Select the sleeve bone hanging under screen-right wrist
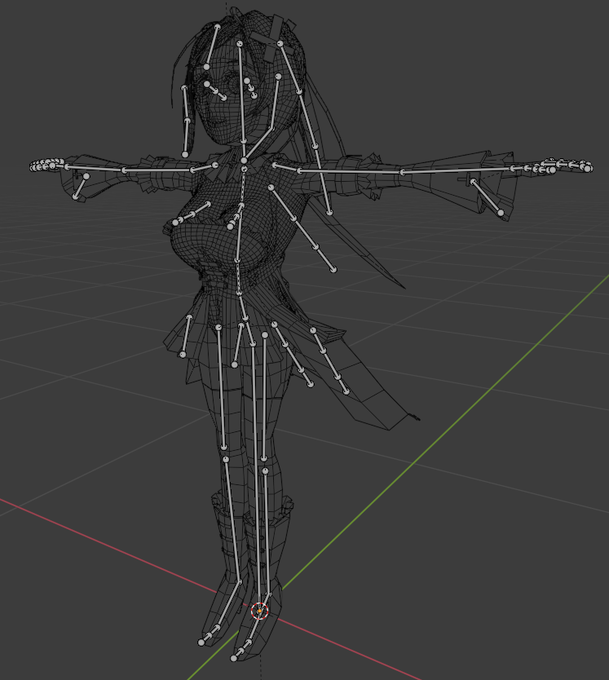Image resolution: width=609 pixels, height=680 pixels. click(487, 196)
